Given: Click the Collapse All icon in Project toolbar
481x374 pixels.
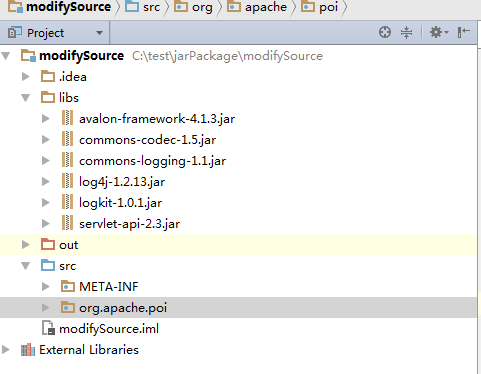Looking at the screenshot, I should point(406,32).
